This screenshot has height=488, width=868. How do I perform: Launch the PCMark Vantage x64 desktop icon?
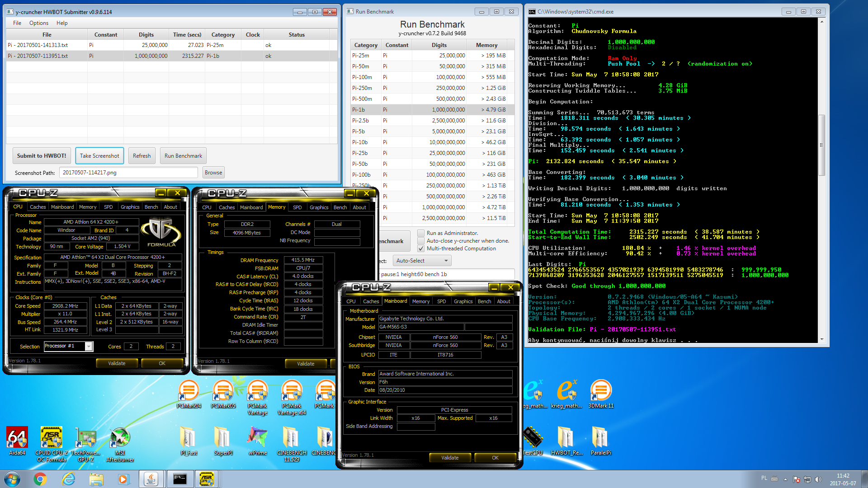(292, 397)
